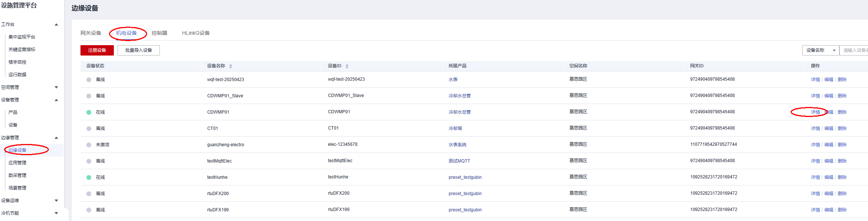Open 数采管理 in sidebar

tap(17, 175)
